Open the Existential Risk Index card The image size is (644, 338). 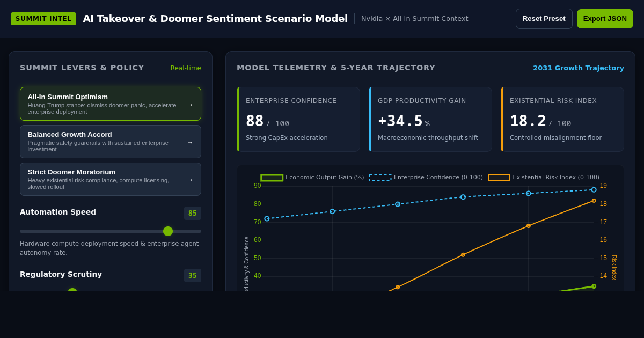[562, 120]
